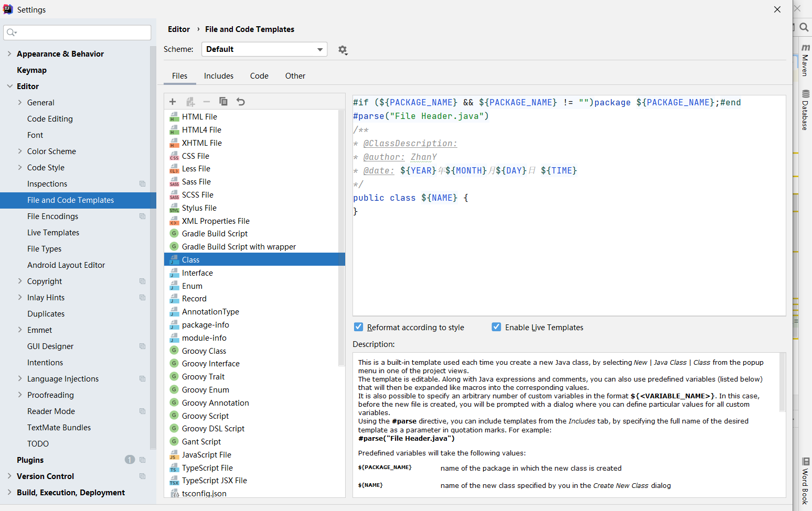Click in the settings search field

coord(77,32)
